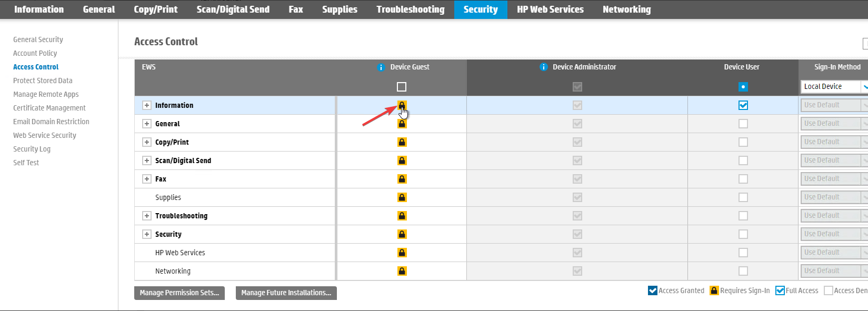Toggle the Device Guest header checkbox
The image size is (868, 311).
[402, 87]
